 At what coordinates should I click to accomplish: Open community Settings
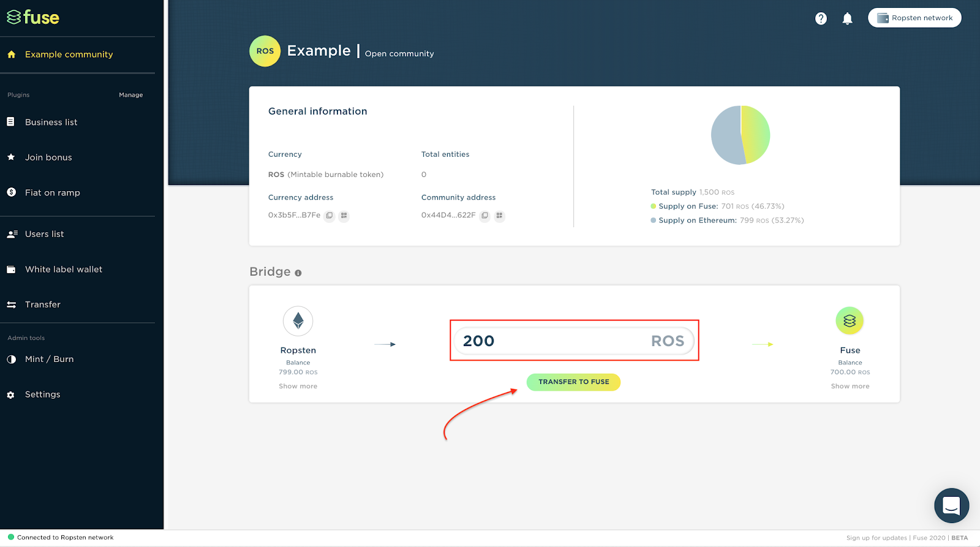(42, 394)
